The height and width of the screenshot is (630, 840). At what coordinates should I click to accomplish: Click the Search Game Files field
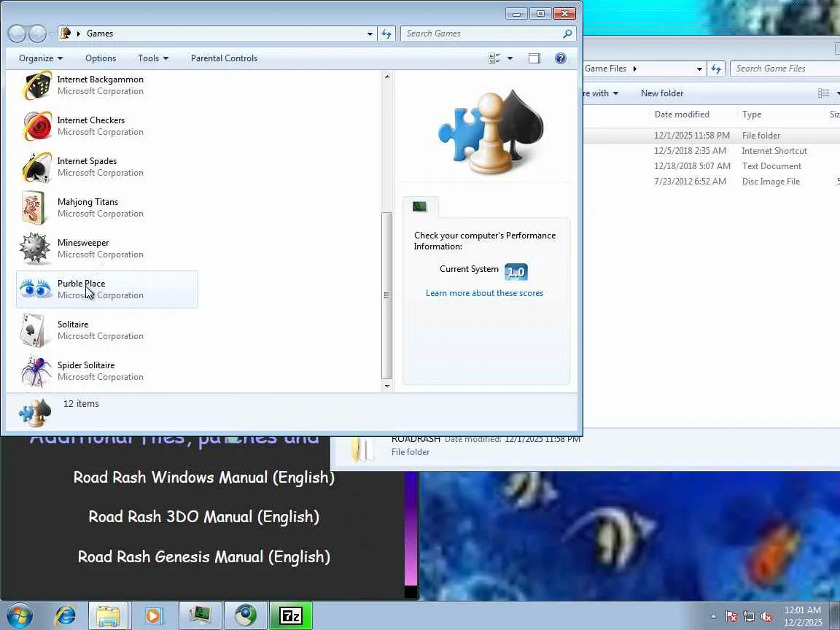pos(785,69)
